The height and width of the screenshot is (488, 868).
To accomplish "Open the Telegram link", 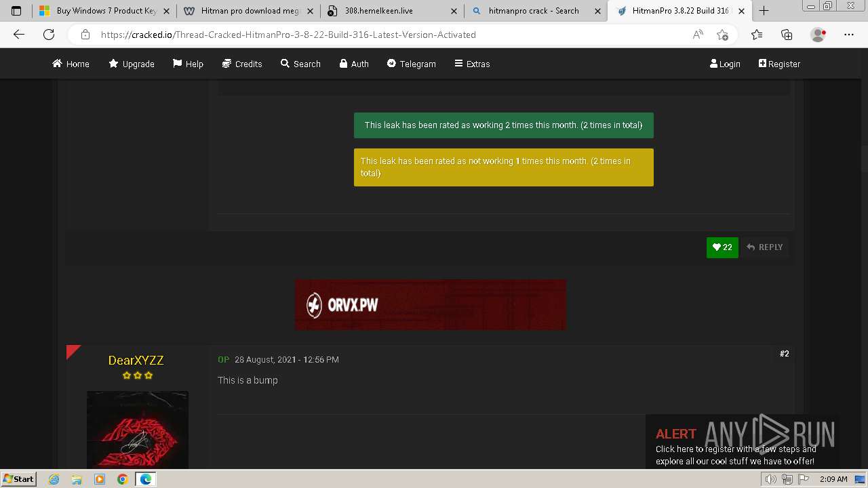I will [412, 64].
